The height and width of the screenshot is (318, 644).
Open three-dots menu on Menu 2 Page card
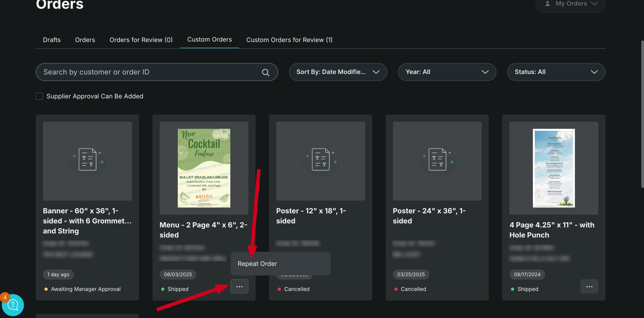coord(239,286)
